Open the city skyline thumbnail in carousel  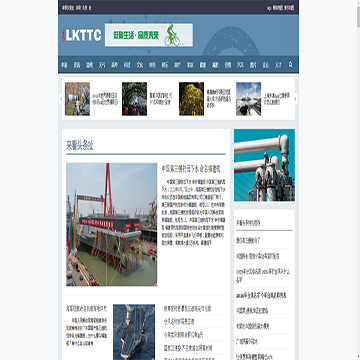point(249,99)
